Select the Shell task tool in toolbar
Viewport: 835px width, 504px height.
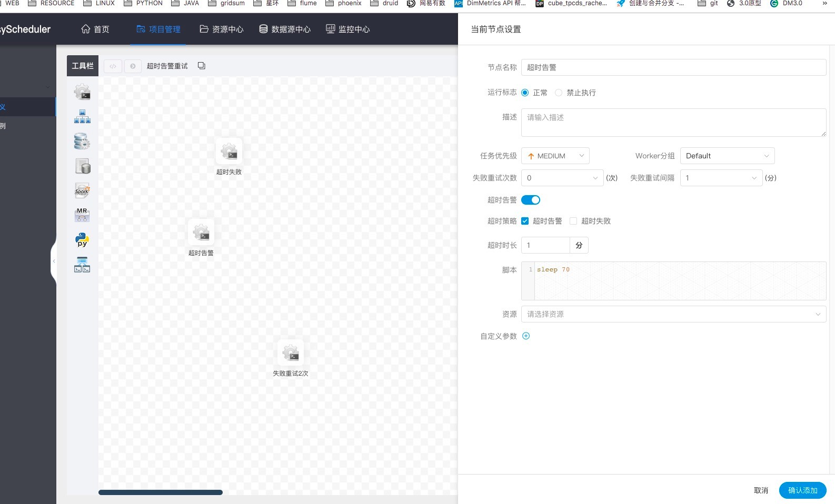pos(82,92)
